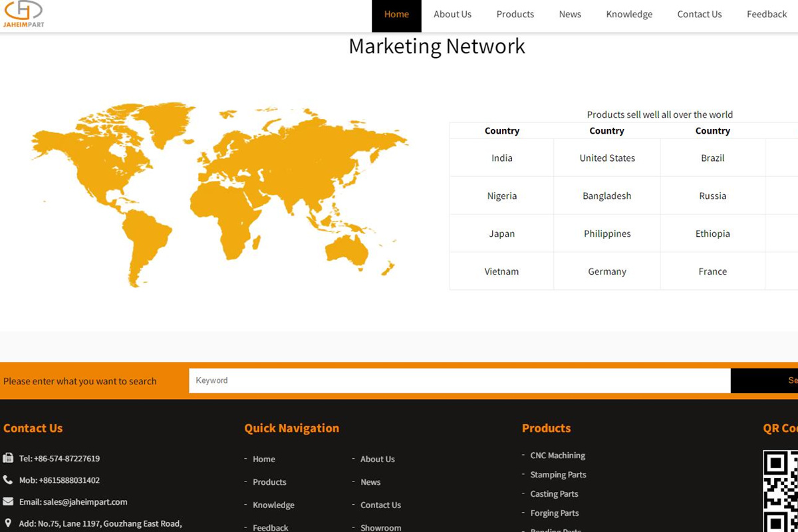
Task: Click the Jaheimpart logo
Action: click(23, 14)
